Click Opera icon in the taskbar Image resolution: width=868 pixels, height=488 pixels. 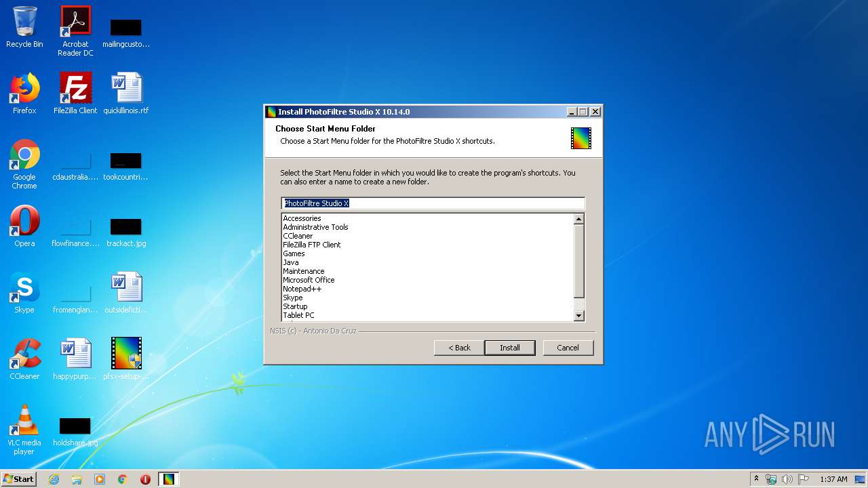pyautogui.click(x=145, y=479)
